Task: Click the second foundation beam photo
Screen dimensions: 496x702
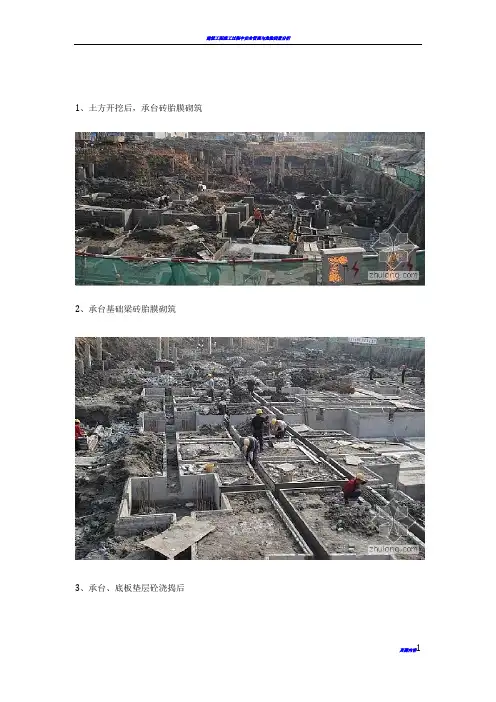Action: pos(250,448)
